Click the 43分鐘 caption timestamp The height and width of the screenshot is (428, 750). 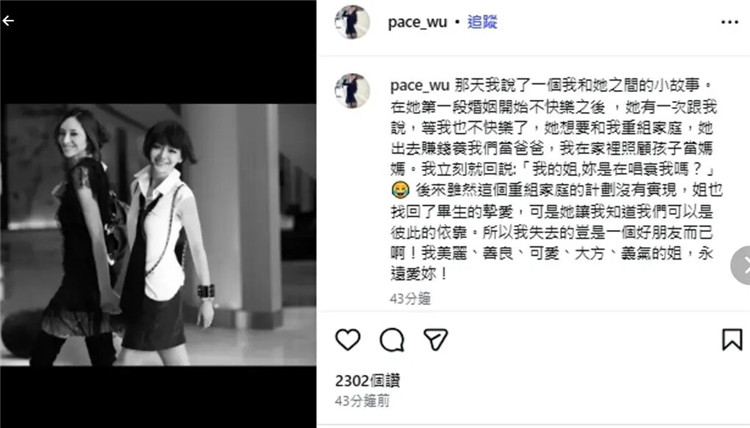410,299
